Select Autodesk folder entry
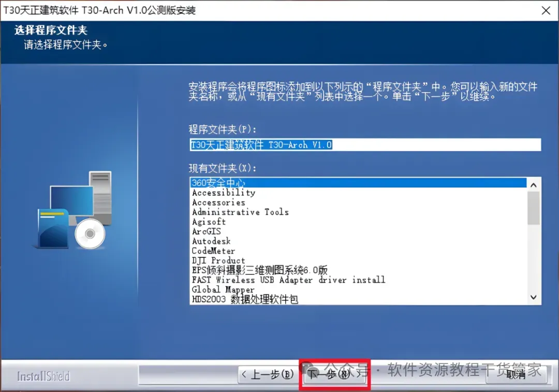This screenshot has height=392, width=559. (x=358, y=241)
